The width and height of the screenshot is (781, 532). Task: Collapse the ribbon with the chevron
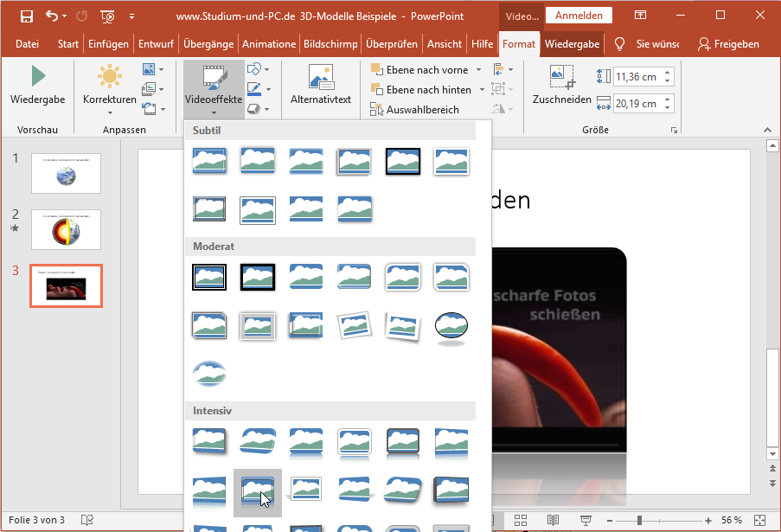[x=767, y=130]
